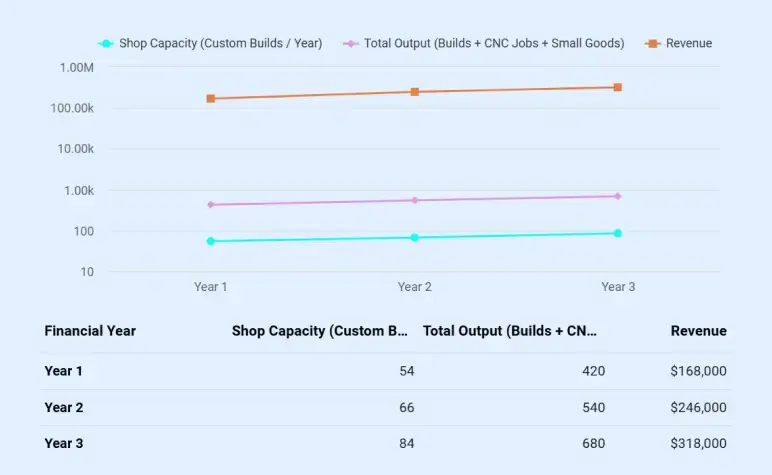Select the Year 1 table row label
This screenshot has height=475, width=772.
pyautogui.click(x=64, y=371)
